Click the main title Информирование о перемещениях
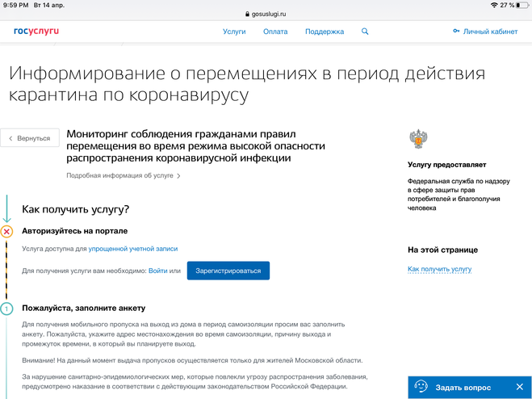This screenshot has height=399, width=532. [x=247, y=84]
